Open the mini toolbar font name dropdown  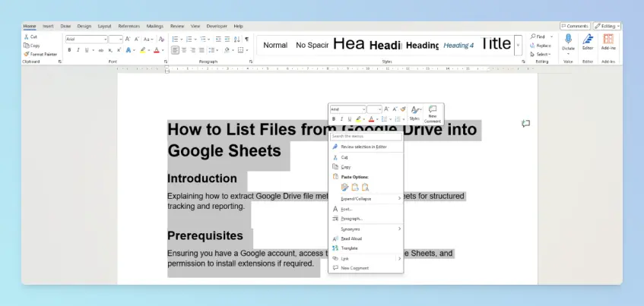click(x=363, y=109)
